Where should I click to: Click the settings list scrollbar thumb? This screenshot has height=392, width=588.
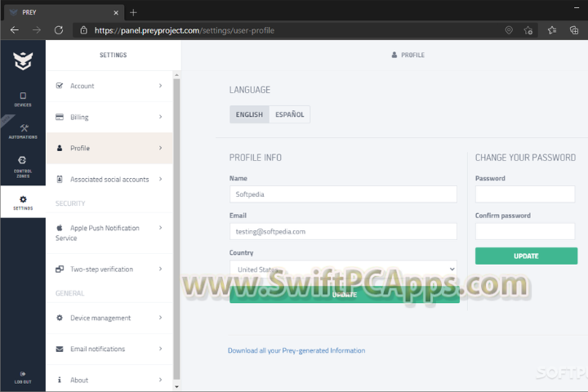176,229
